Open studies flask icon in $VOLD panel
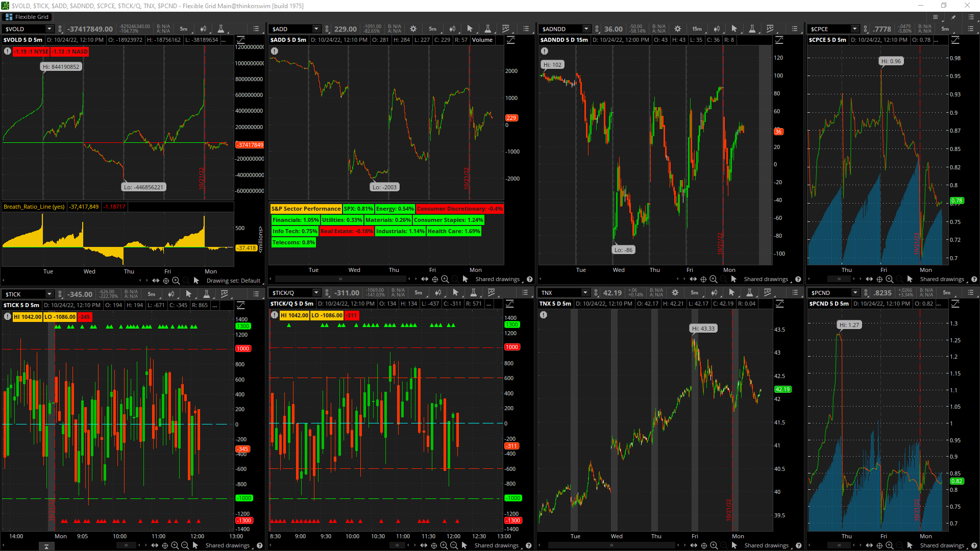Image resolution: width=980 pixels, height=551 pixels. point(220,29)
